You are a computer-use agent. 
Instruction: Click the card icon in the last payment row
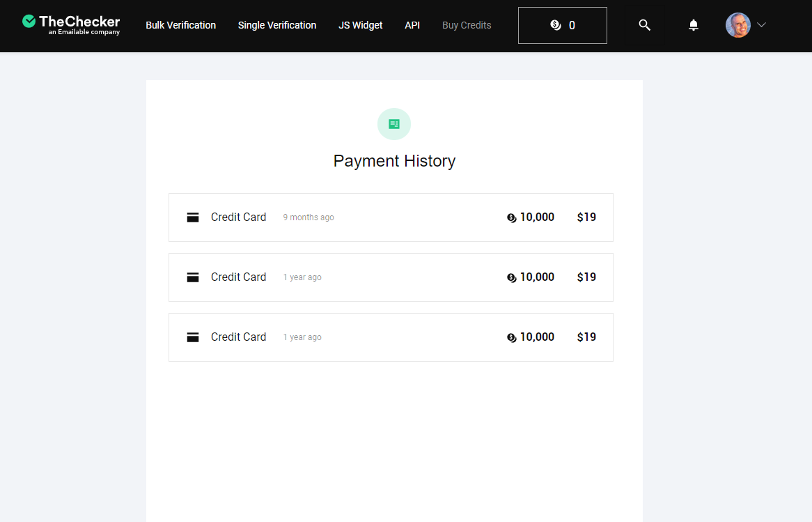point(193,337)
